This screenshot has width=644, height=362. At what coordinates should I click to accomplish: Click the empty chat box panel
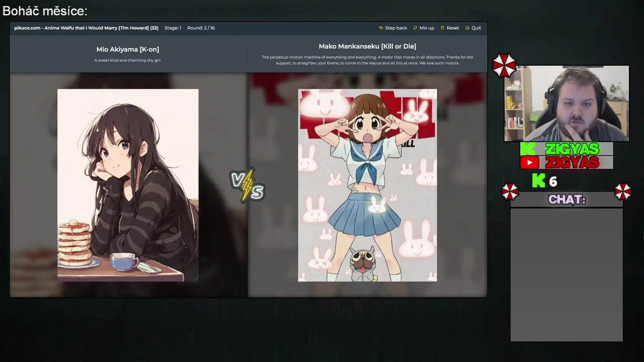pos(567,275)
